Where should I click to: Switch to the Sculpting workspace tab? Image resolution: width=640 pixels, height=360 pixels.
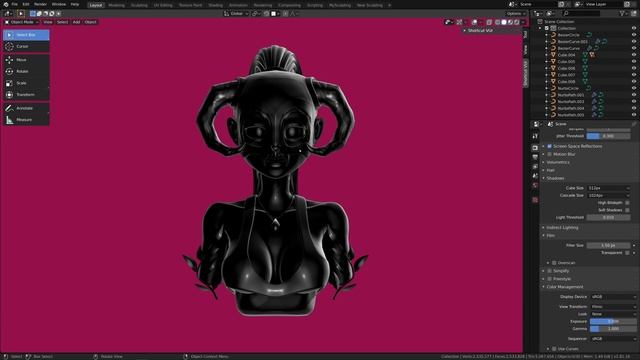coord(139,5)
